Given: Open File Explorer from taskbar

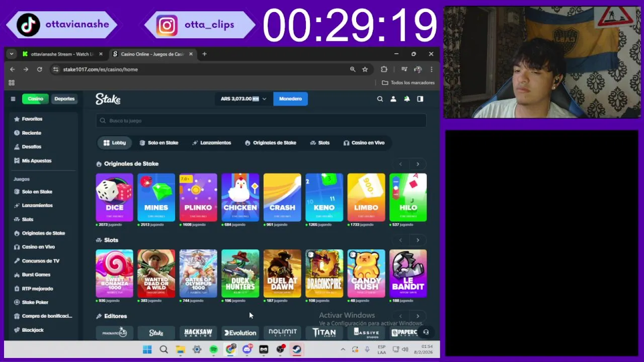Looking at the screenshot, I should (x=180, y=349).
